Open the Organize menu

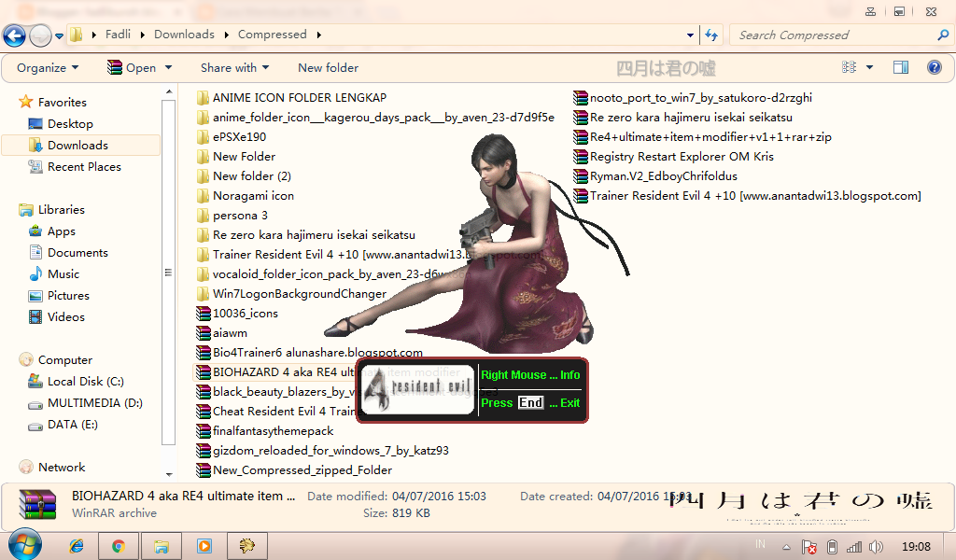pyautogui.click(x=48, y=67)
